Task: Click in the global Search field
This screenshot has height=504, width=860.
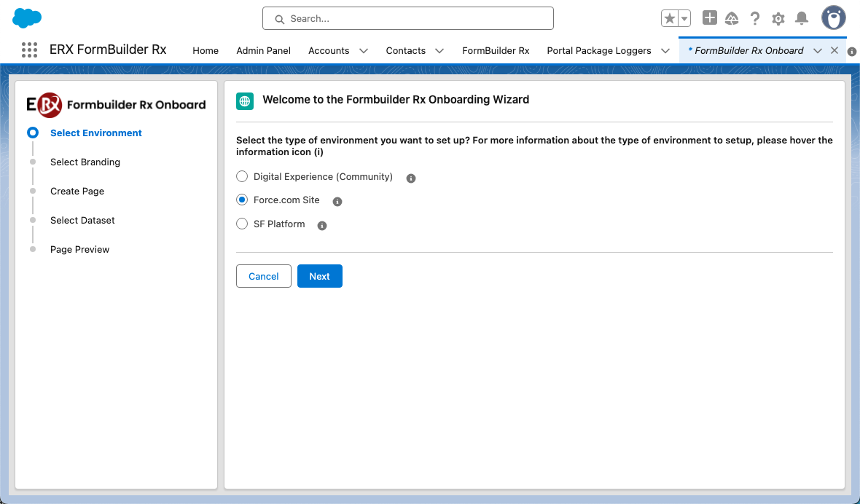Action: click(x=408, y=19)
